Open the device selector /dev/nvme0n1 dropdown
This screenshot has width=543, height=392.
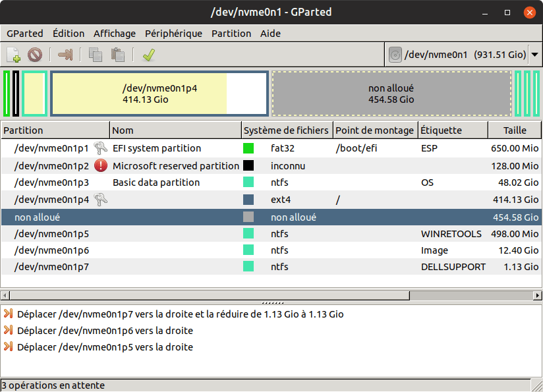pyautogui.click(x=463, y=55)
